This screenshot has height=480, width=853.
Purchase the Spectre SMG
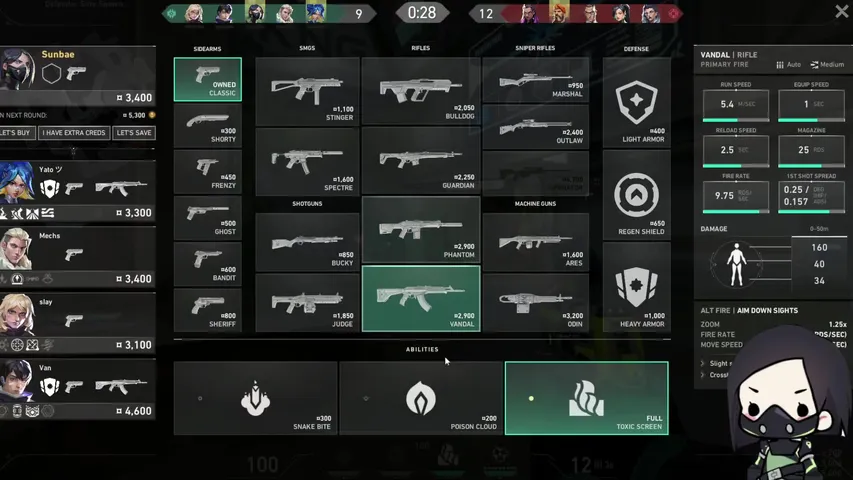[x=307, y=162]
